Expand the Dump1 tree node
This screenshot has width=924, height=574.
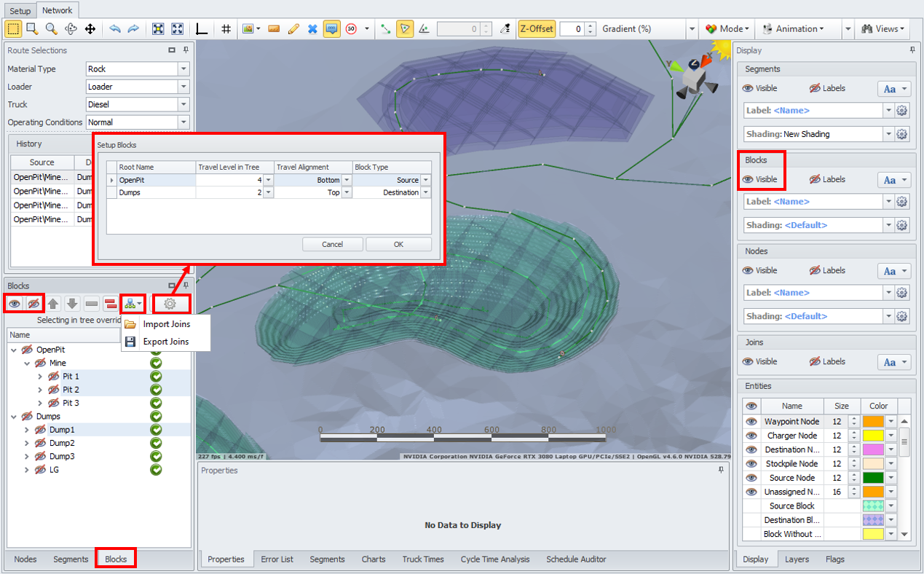click(28, 430)
